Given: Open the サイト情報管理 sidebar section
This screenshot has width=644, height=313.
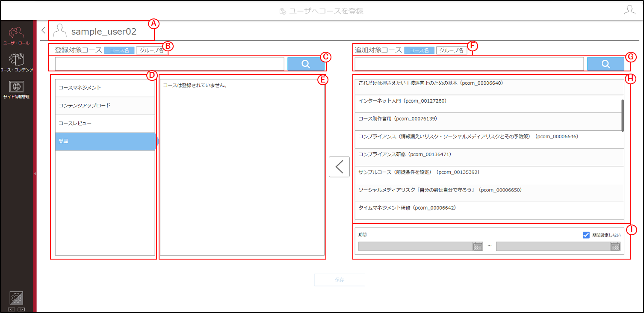Looking at the screenshot, I should (x=17, y=90).
